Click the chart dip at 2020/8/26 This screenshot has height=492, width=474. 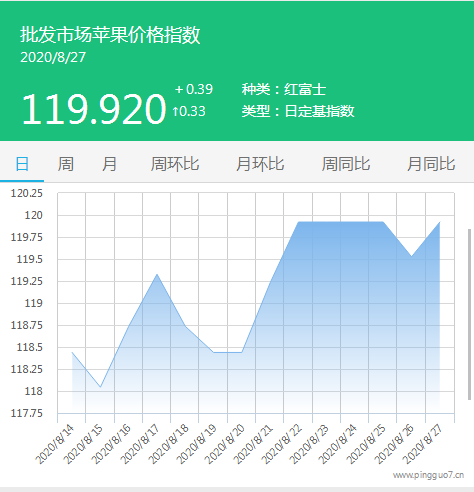point(412,256)
